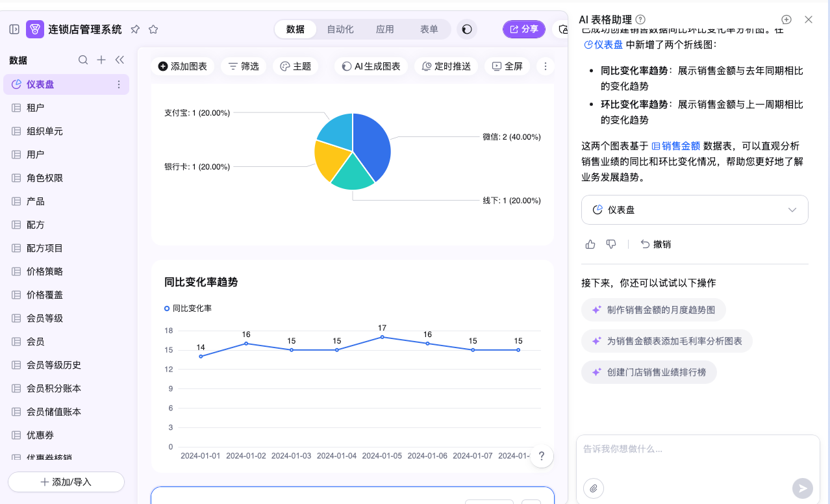Click the paperclip attachment icon

click(593, 488)
